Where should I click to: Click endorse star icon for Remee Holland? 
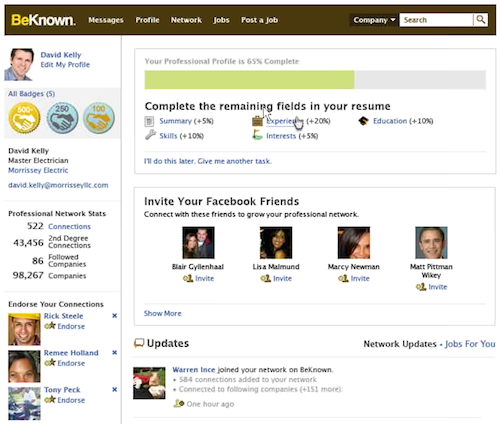click(x=50, y=362)
